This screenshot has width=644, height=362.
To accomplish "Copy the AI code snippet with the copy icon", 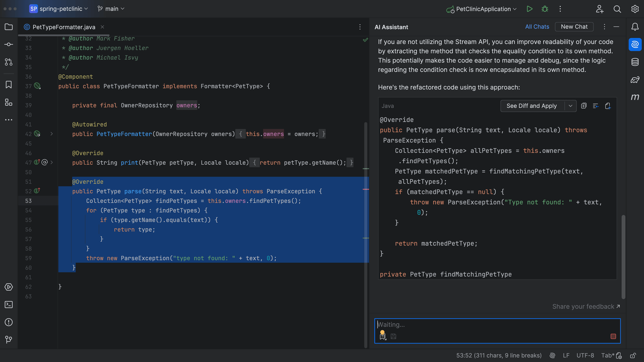I will pos(584,106).
